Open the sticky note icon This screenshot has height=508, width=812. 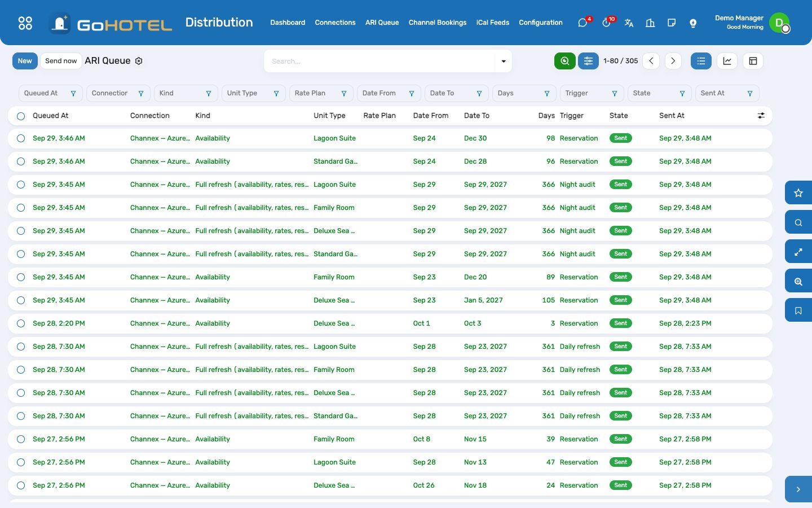[672, 23]
